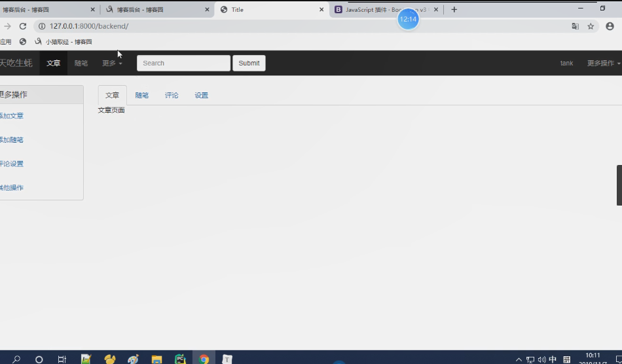
Task: Switch to the JavaScript 插件 Bootstrap tab
Action: pos(386,10)
